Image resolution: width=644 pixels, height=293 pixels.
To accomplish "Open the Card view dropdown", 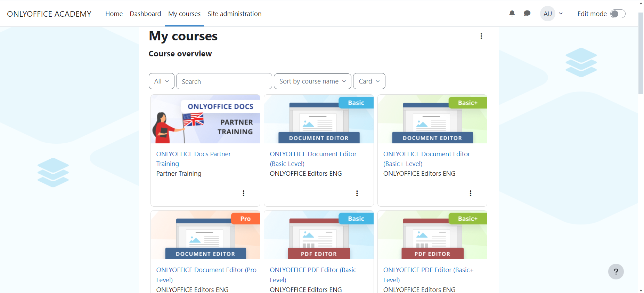I will [369, 81].
